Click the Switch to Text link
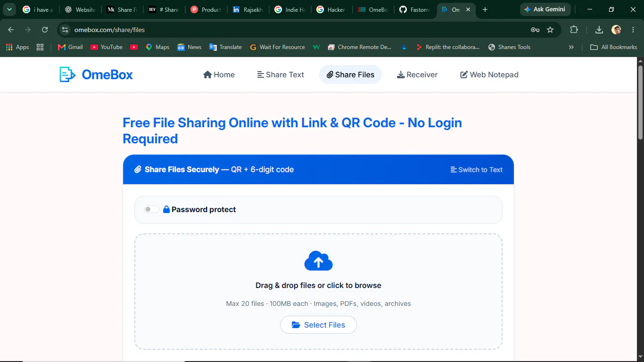This screenshot has width=644, height=362. (477, 170)
